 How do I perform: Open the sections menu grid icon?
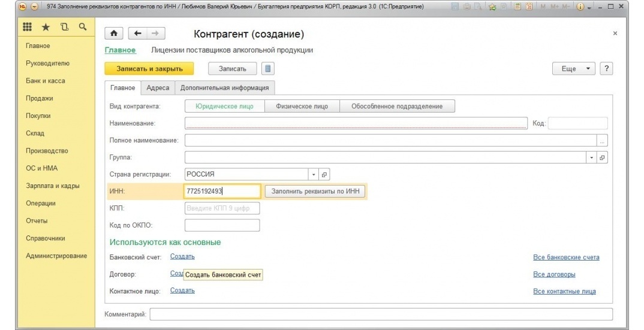tap(28, 28)
